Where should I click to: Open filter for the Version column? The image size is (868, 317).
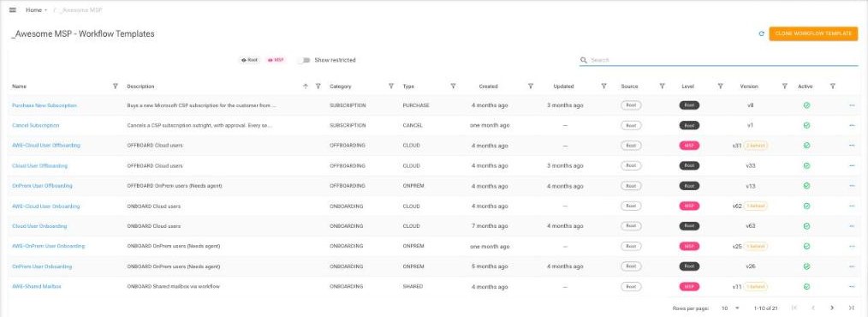(784, 86)
